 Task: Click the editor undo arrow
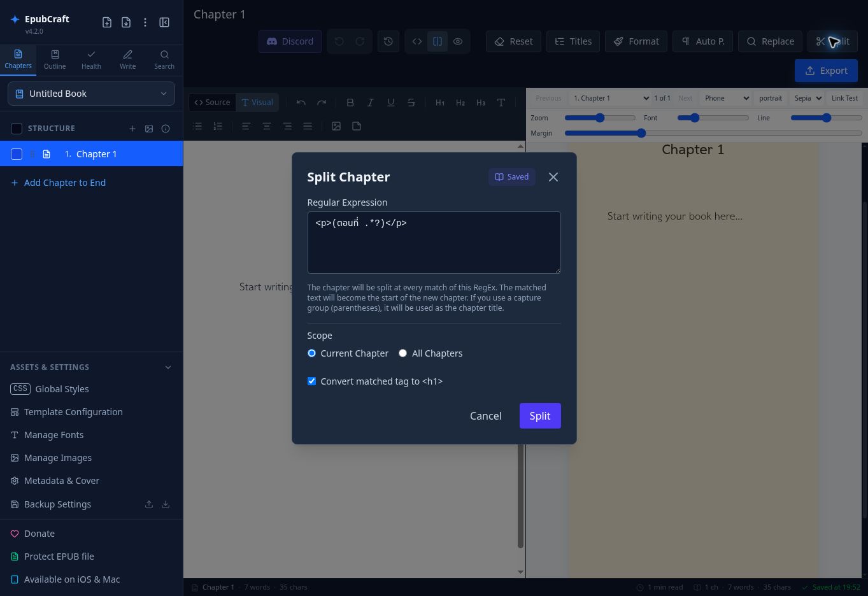tap(301, 103)
